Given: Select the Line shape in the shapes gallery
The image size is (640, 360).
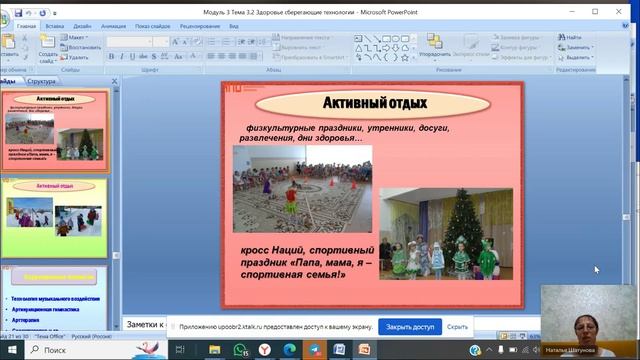Looking at the screenshot, I should tap(368, 39).
